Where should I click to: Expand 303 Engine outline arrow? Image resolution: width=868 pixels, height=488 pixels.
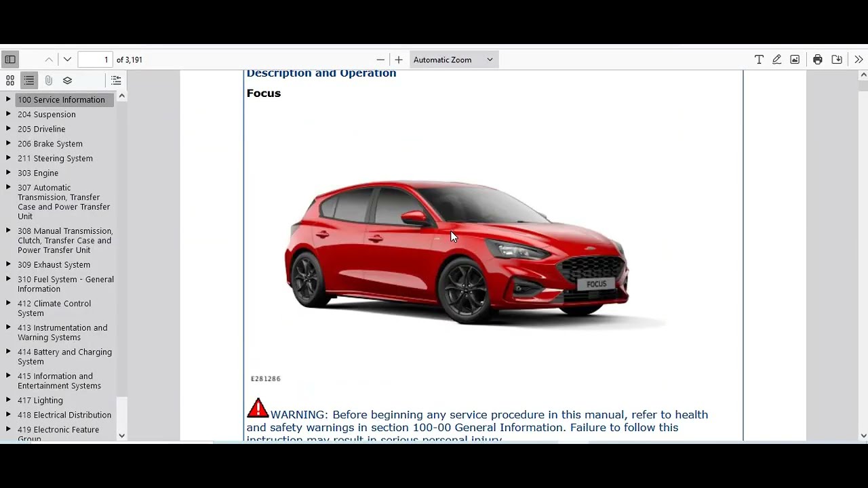point(8,173)
